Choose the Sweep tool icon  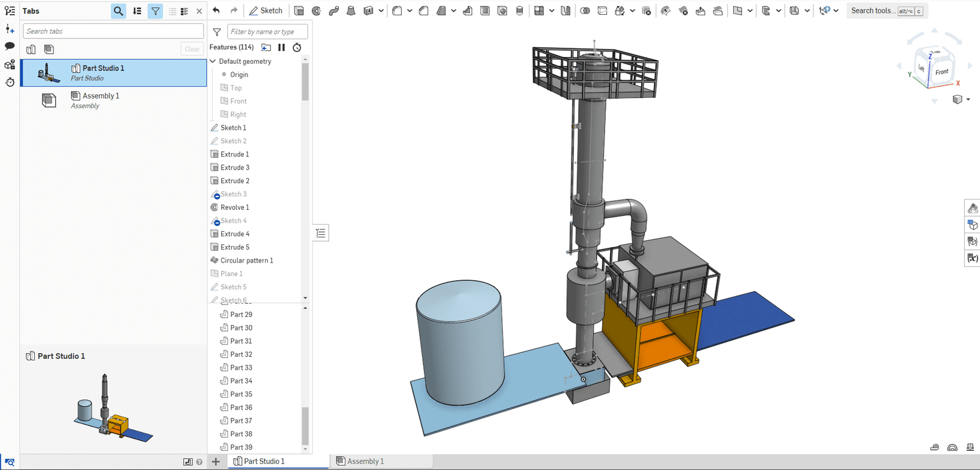click(x=334, y=10)
